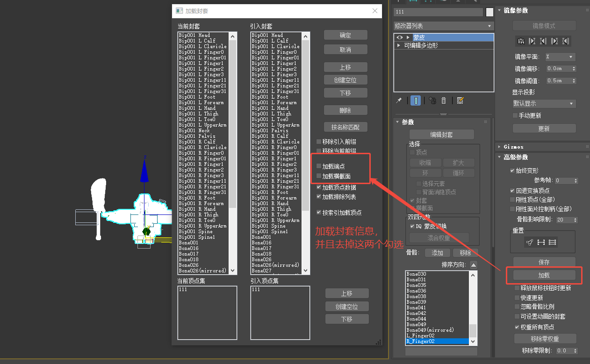Click the 按名称匹配 button
The width and height of the screenshot is (590, 364).
345,127
